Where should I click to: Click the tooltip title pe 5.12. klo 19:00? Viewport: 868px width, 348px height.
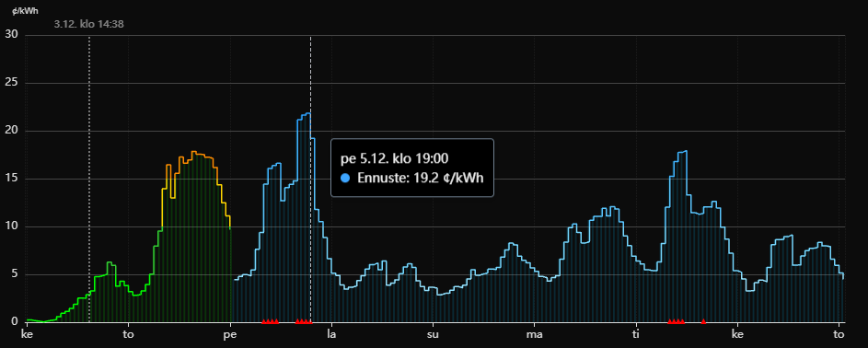[x=394, y=158]
